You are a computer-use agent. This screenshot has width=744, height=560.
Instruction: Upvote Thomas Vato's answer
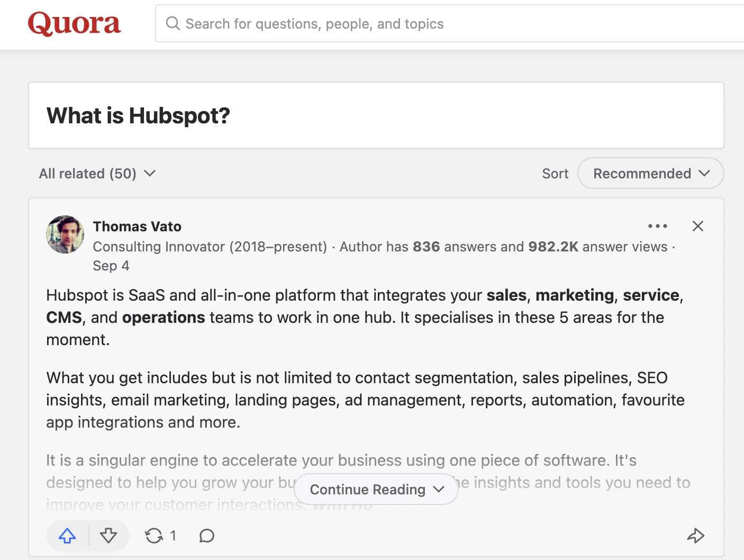pyautogui.click(x=67, y=536)
